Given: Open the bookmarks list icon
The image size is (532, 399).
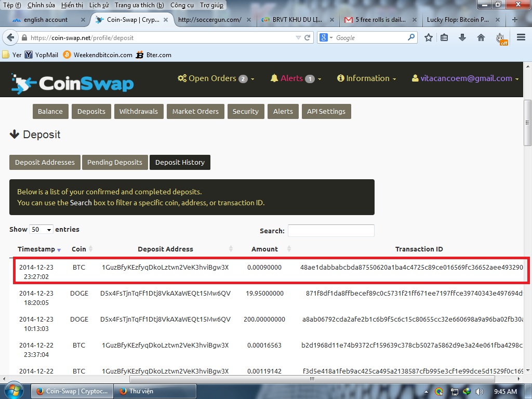Looking at the screenshot, I should pyautogui.click(x=444, y=37).
